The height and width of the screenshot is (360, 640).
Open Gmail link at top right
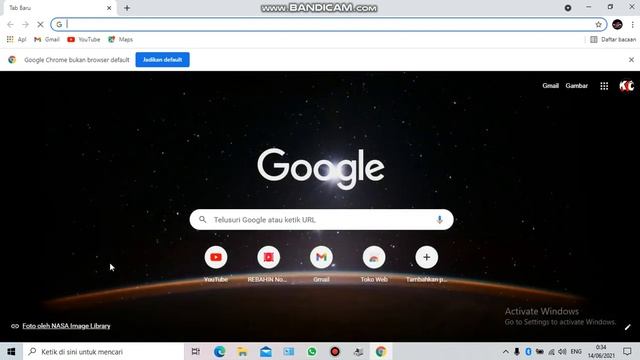click(550, 86)
